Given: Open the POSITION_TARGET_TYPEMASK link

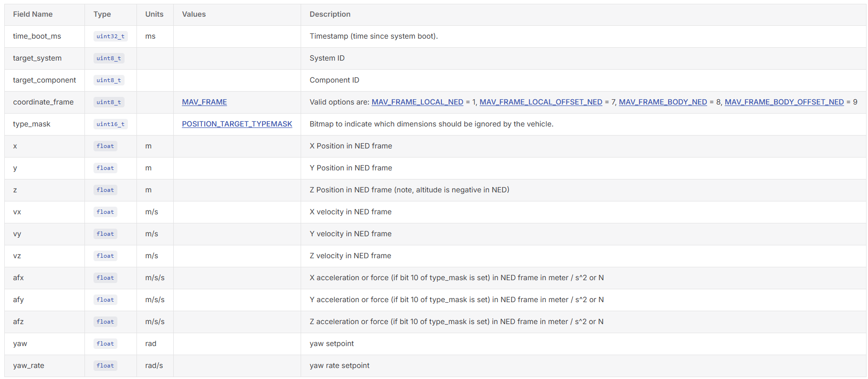Looking at the screenshot, I should click(x=237, y=124).
